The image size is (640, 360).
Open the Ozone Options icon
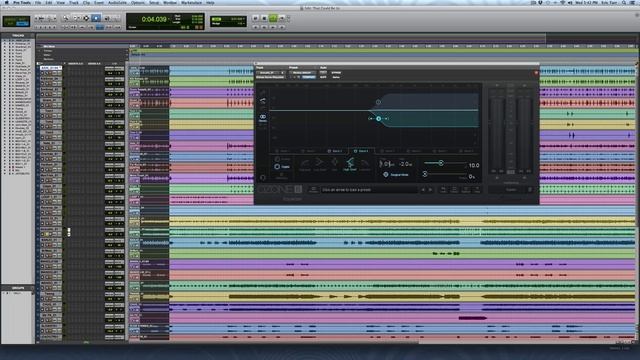(x=466, y=190)
